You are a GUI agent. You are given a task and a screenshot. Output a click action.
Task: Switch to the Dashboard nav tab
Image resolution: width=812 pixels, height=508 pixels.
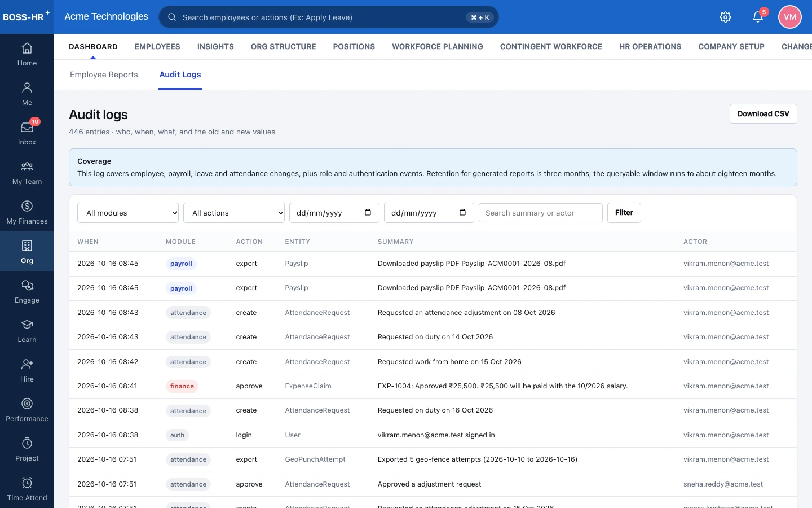coord(93,46)
